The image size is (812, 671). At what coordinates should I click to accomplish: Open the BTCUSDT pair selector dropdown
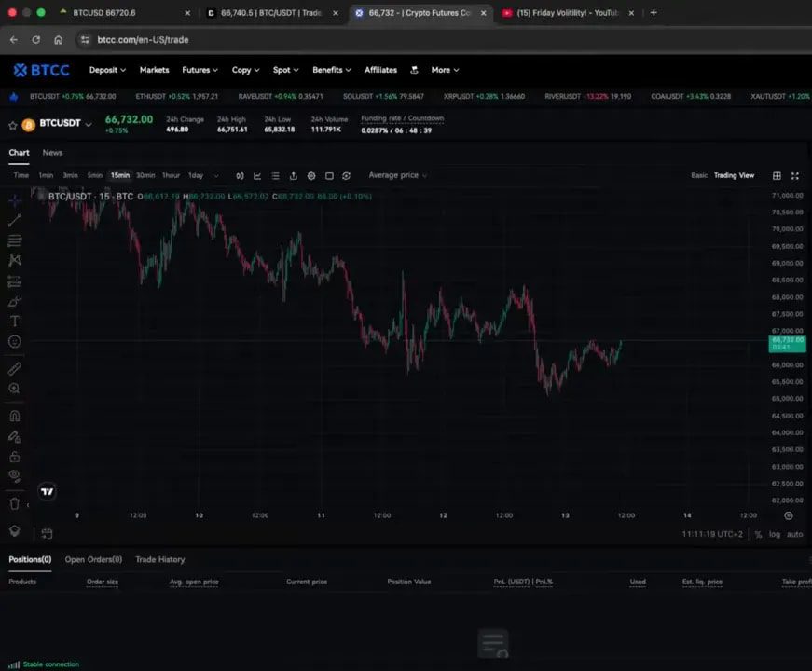[x=89, y=124]
